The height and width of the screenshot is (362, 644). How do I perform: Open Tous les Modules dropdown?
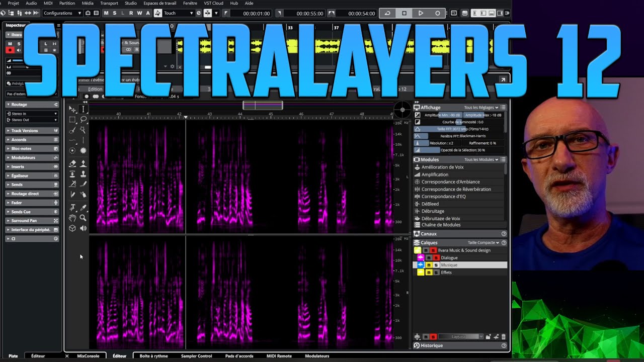481,159
